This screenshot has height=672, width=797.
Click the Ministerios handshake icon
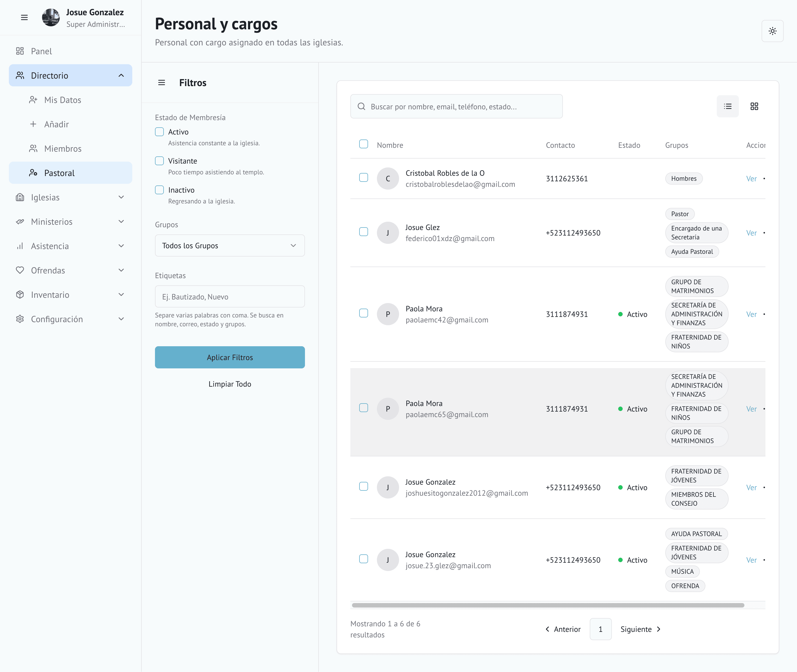tap(20, 222)
